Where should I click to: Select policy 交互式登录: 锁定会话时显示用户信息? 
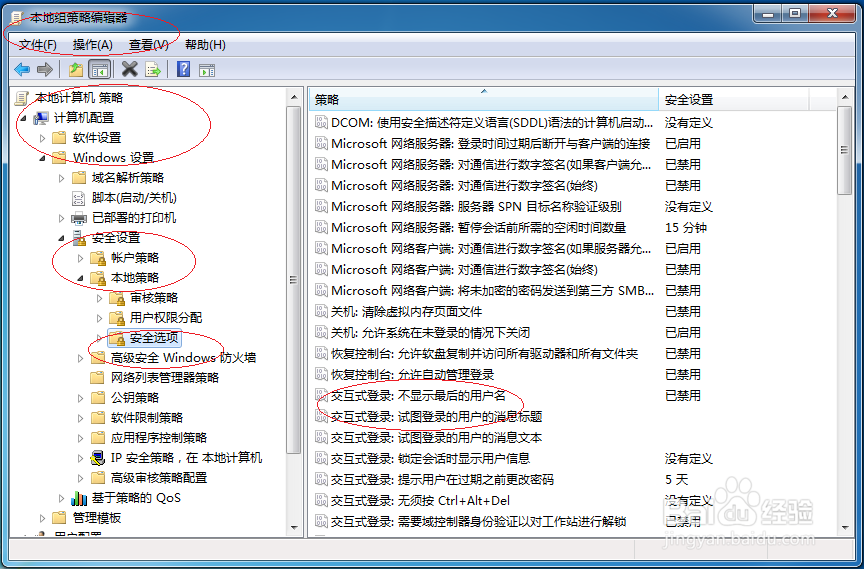click(430, 458)
